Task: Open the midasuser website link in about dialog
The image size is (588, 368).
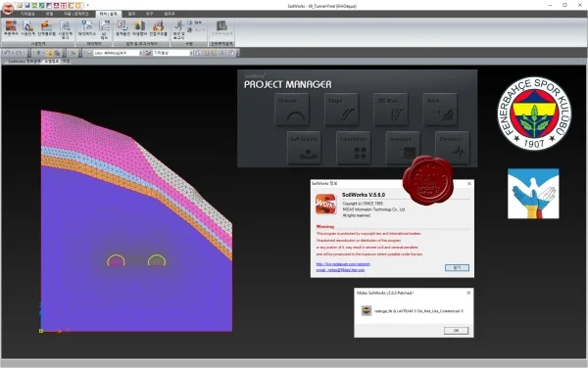Action: (343, 264)
